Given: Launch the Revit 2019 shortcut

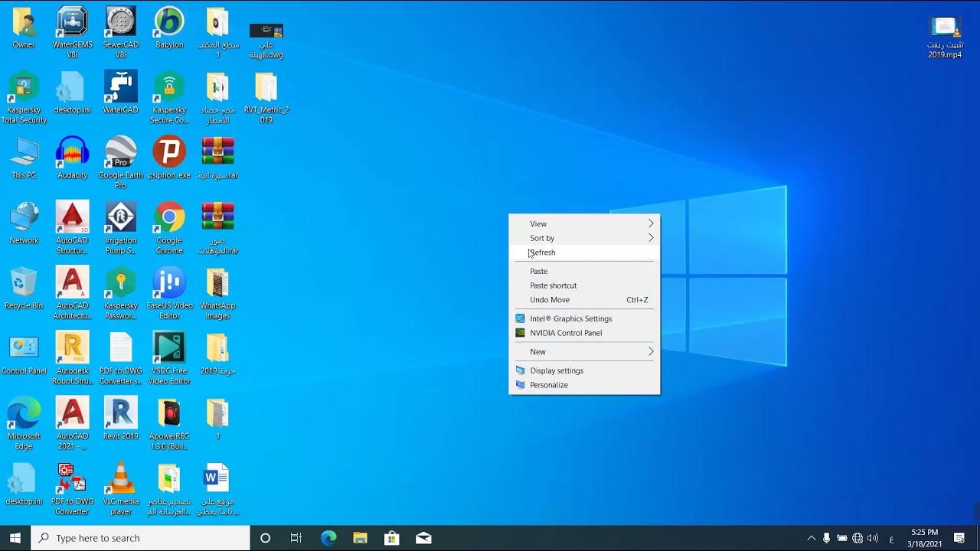Looking at the screenshot, I should pyautogui.click(x=120, y=419).
